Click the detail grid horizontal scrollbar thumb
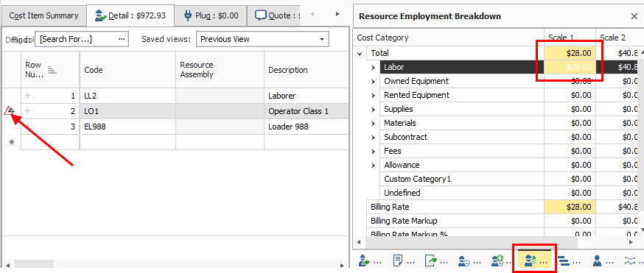644x273 pixels. pyautogui.click(x=34, y=263)
